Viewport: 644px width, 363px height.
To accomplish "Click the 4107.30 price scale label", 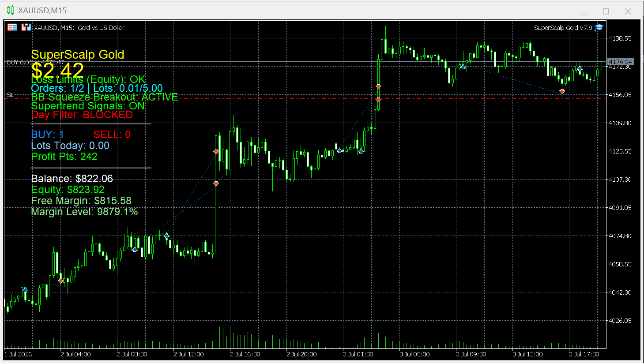I will tap(620, 180).
